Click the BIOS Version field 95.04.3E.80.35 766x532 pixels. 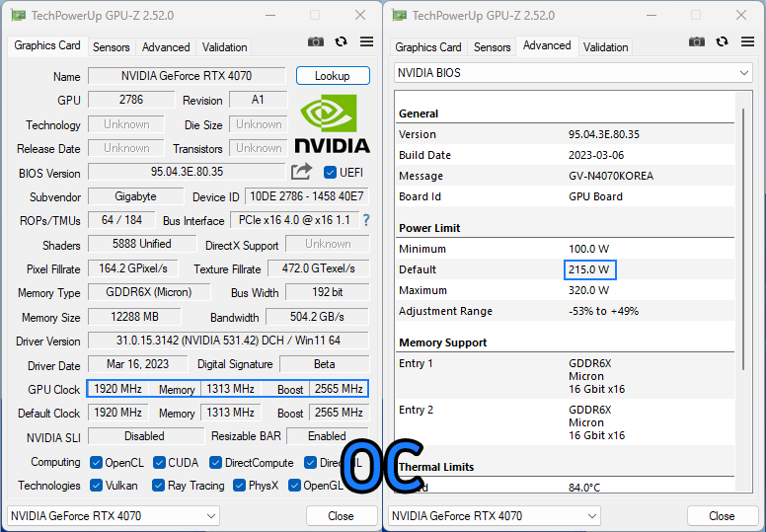(x=187, y=172)
